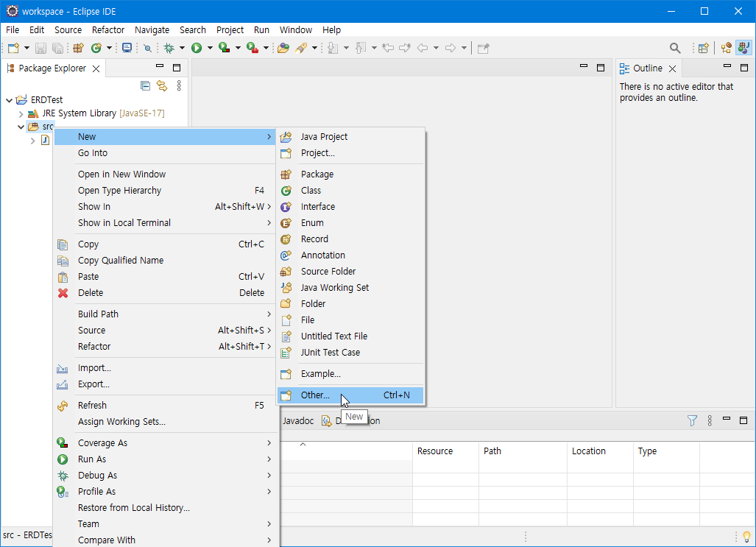Viewport: 756px width, 547px height.
Task: Open the Refactor menu in menu bar
Action: pos(108,30)
